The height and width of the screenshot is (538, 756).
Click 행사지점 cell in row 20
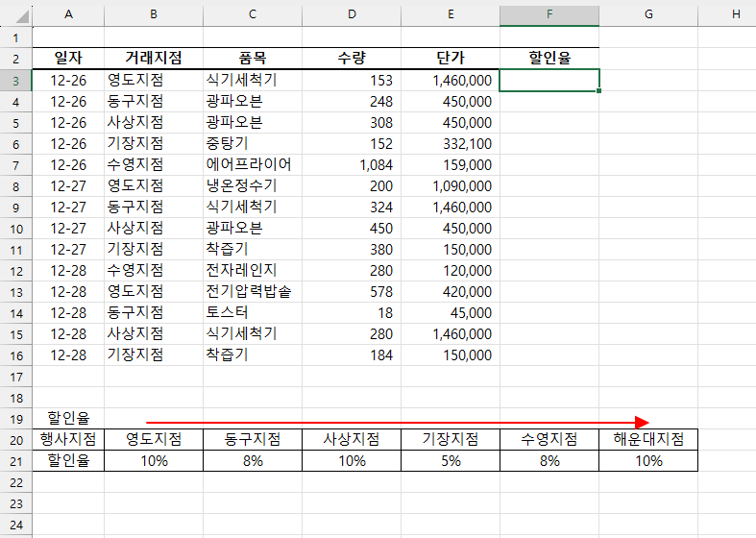click(x=68, y=440)
